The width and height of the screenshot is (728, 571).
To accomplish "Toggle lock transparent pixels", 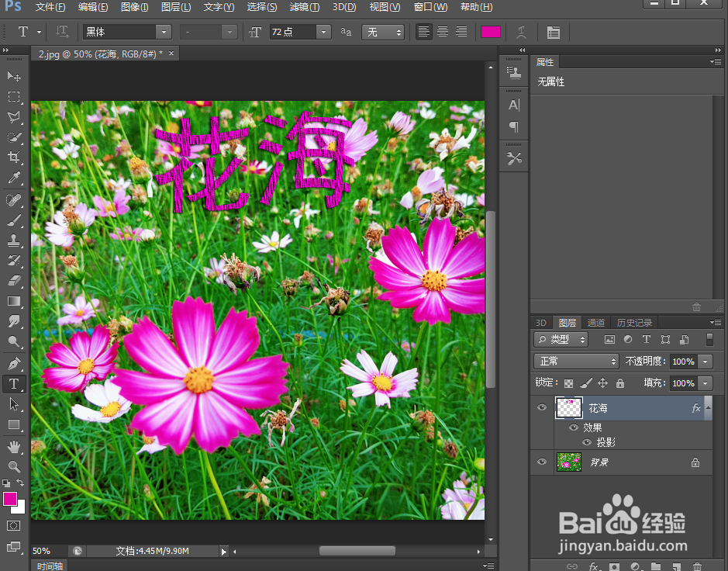I will click(568, 383).
